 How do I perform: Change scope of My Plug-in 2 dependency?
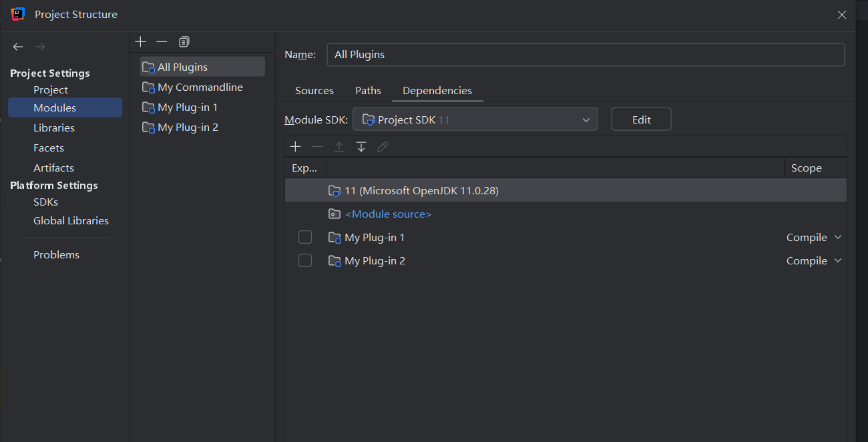click(x=814, y=260)
